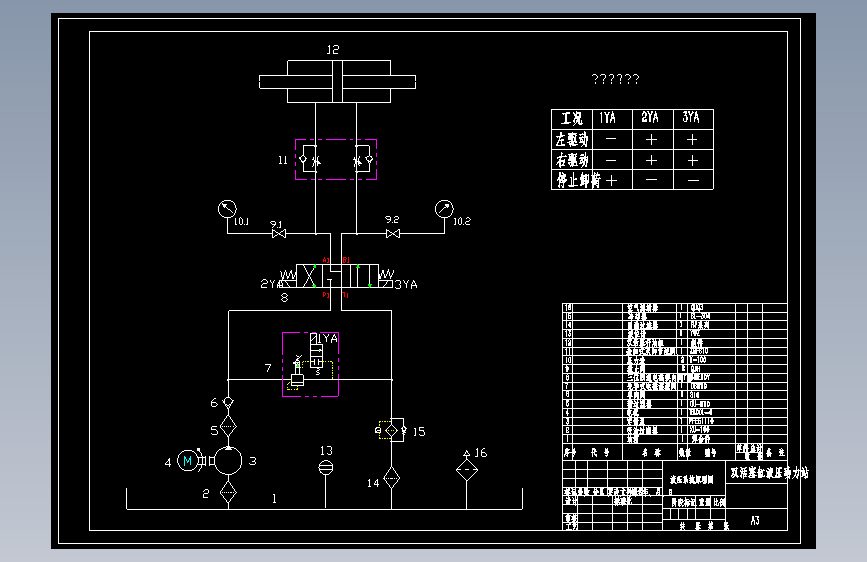The height and width of the screenshot is (562, 867).
Task: Click the pressure gauge symbol 10.1
Action: pos(227,209)
